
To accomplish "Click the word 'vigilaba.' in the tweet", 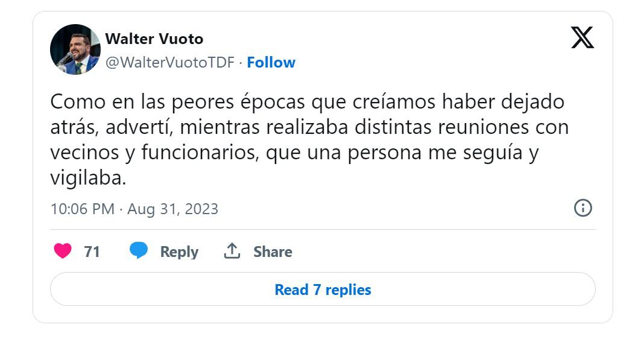I will [x=88, y=179].
